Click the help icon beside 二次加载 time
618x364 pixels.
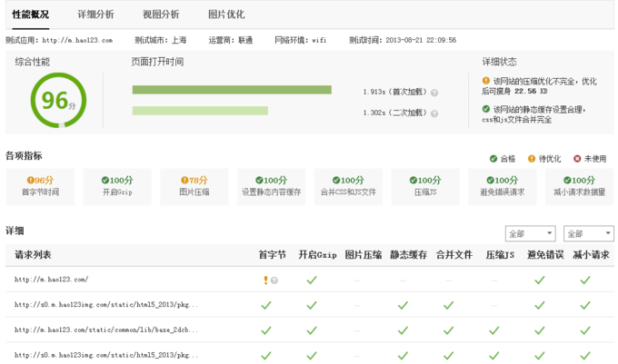tap(434, 113)
